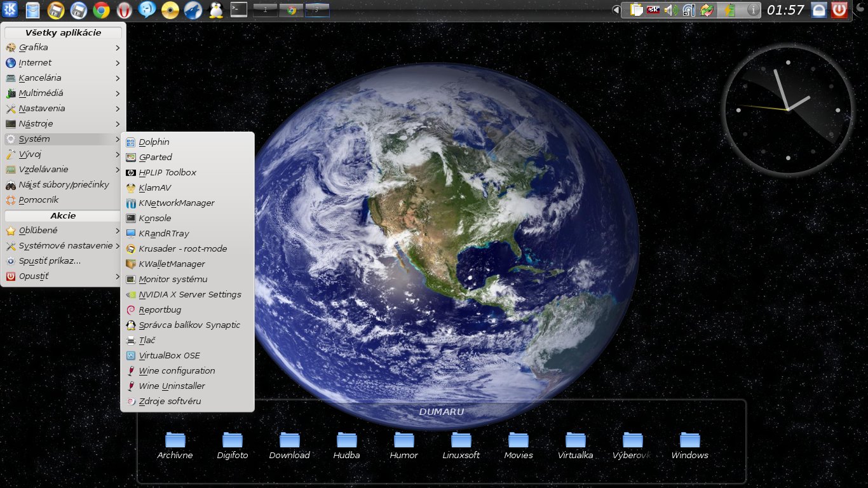Select Spustiť príkaz... in the menu
Image resolution: width=868 pixels, height=488 pixels.
50,261
